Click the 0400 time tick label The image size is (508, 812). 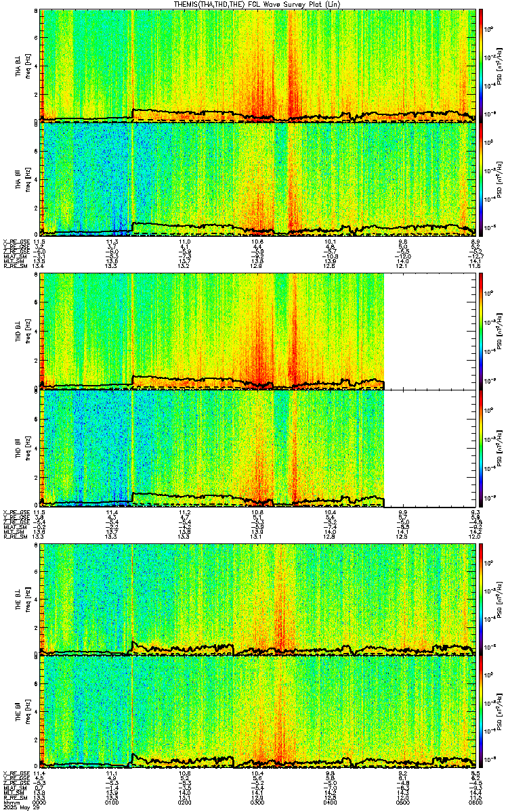pos(330,803)
